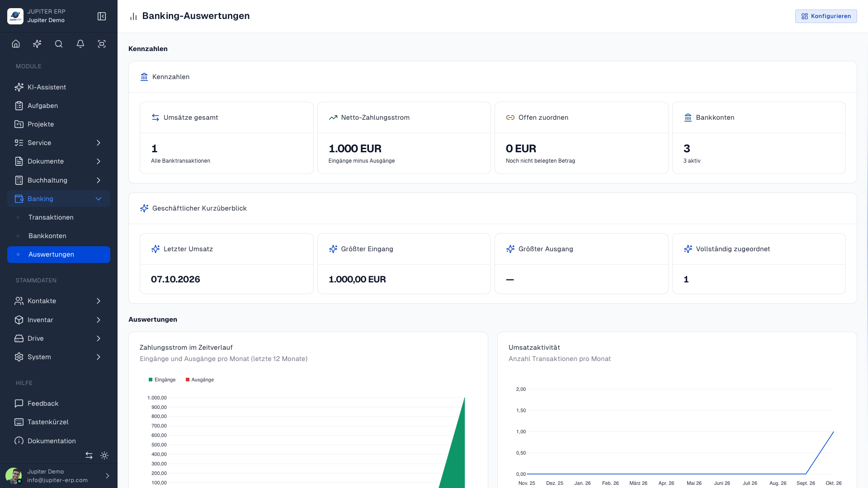Expand the Service submenu chevron
868x488 pixels.
pyautogui.click(x=99, y=143)
